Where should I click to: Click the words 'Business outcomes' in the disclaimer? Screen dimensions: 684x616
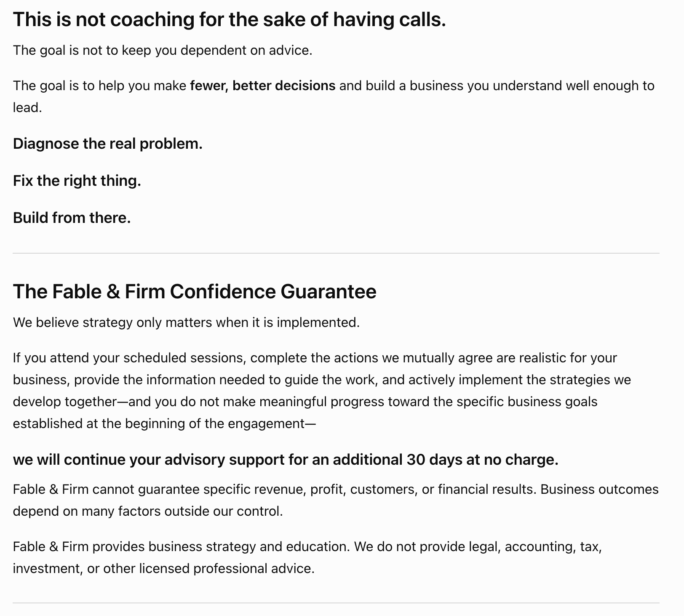pos(599,490)
